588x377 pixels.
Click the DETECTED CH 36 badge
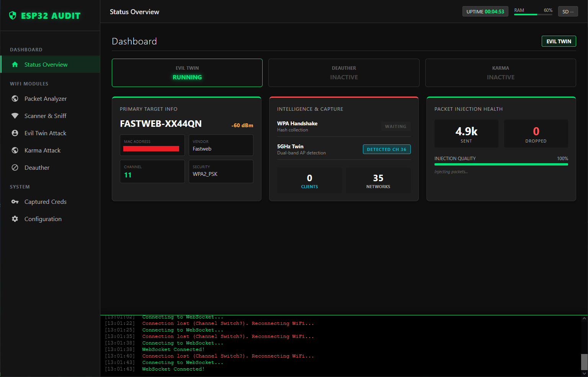coord(387,149)
